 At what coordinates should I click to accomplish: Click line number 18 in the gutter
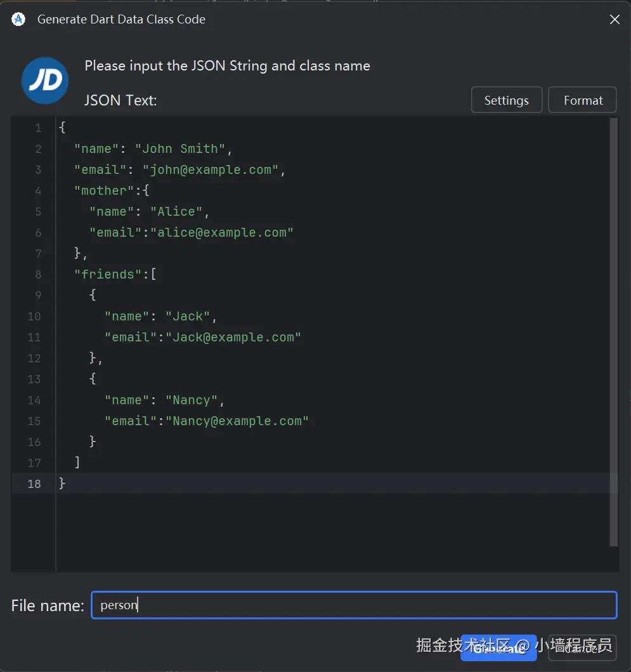click(x=34, y=484)
